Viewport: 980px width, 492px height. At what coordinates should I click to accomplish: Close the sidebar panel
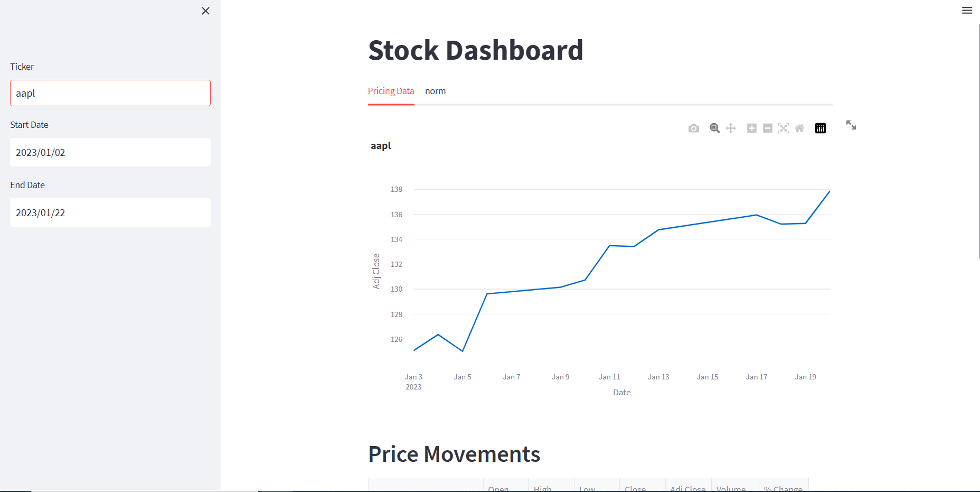pyautogui.click(x=205, y=11)
